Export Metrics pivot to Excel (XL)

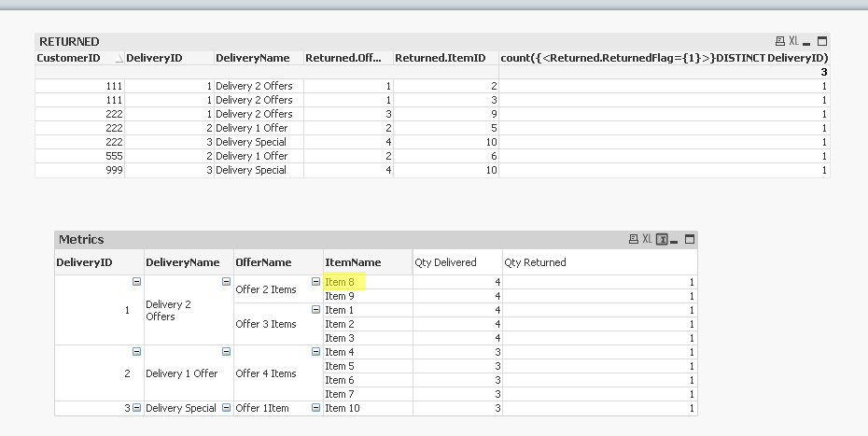click(647, 239)
